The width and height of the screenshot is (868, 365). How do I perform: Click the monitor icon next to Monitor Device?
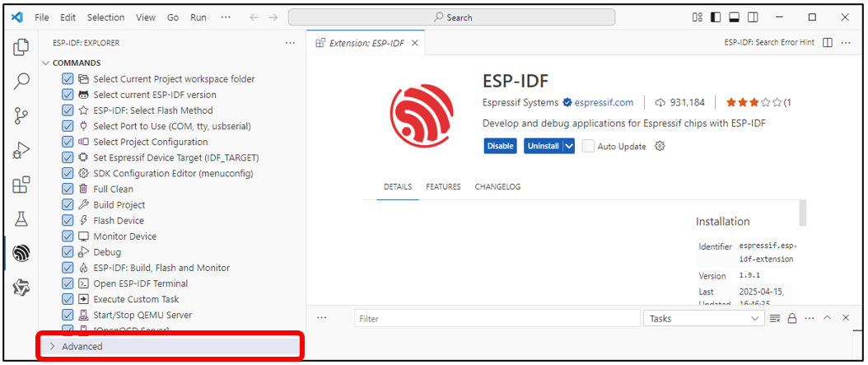[84, 236]
